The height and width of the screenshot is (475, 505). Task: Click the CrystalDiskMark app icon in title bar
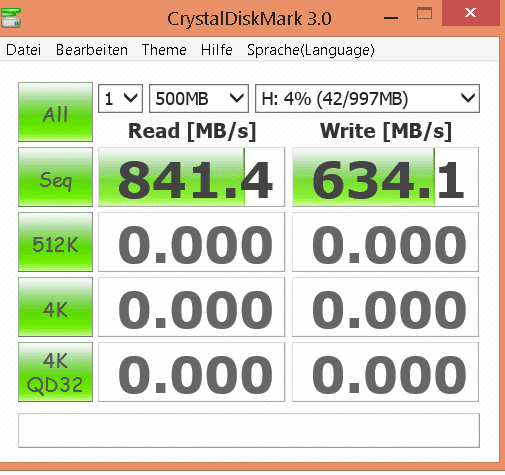(x=11, y=18)
